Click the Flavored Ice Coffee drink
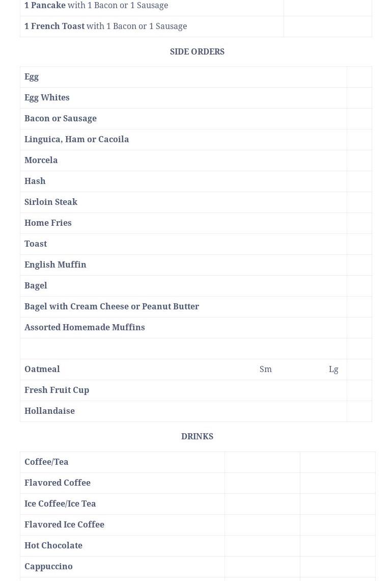 (x=64, y=524)
